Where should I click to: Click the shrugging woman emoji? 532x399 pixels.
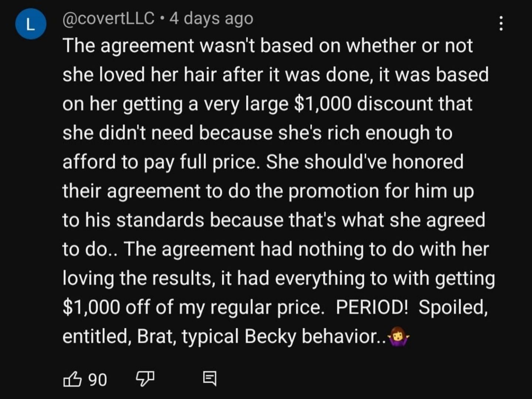point(398,336)
